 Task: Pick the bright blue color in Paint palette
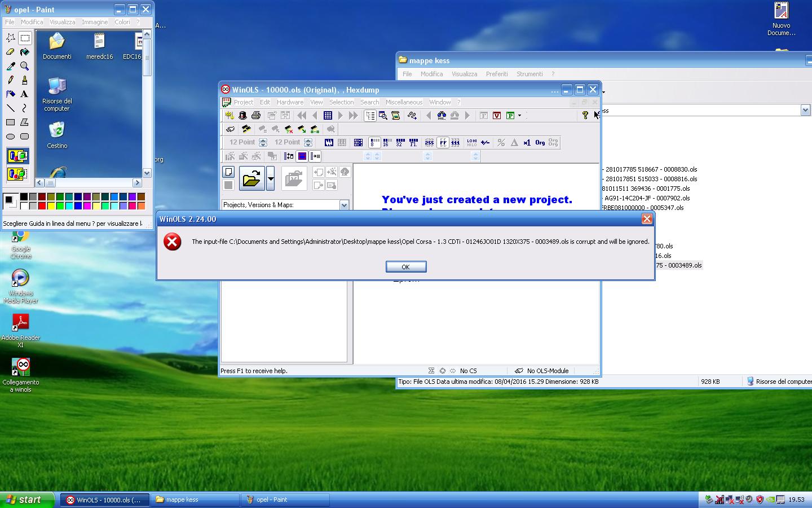point(78,205)
